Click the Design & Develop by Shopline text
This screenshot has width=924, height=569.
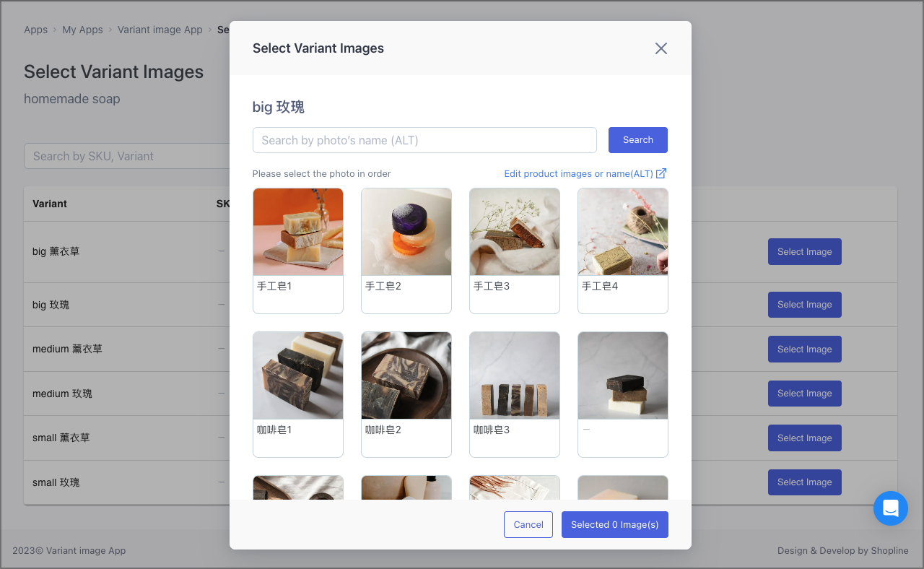(843, 550)
